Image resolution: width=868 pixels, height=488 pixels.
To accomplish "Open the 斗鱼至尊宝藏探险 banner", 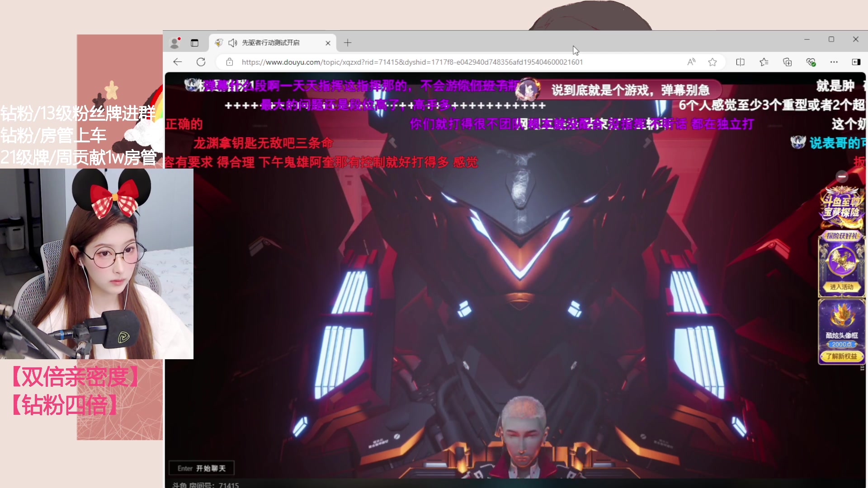I will click(x=841, y=207).
